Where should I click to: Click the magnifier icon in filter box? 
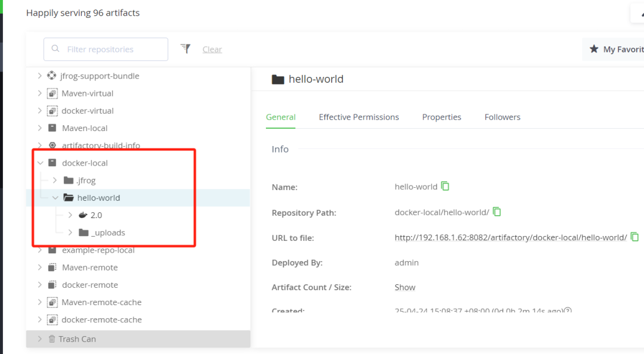[55, 49]
